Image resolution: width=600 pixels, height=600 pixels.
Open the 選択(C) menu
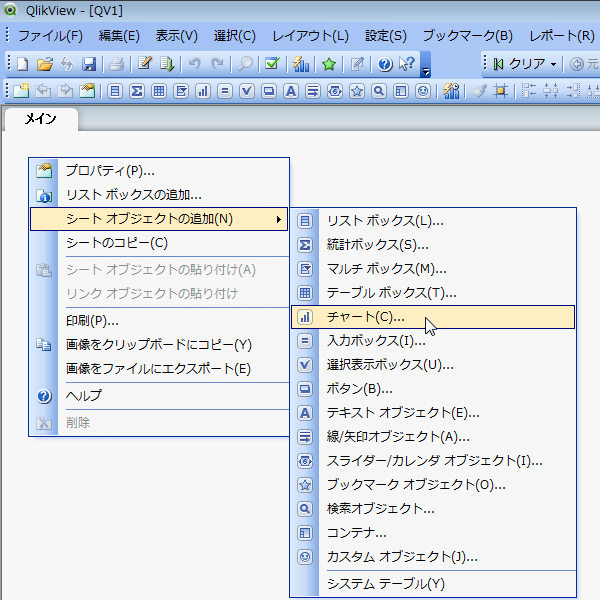[x=235, y=36]
